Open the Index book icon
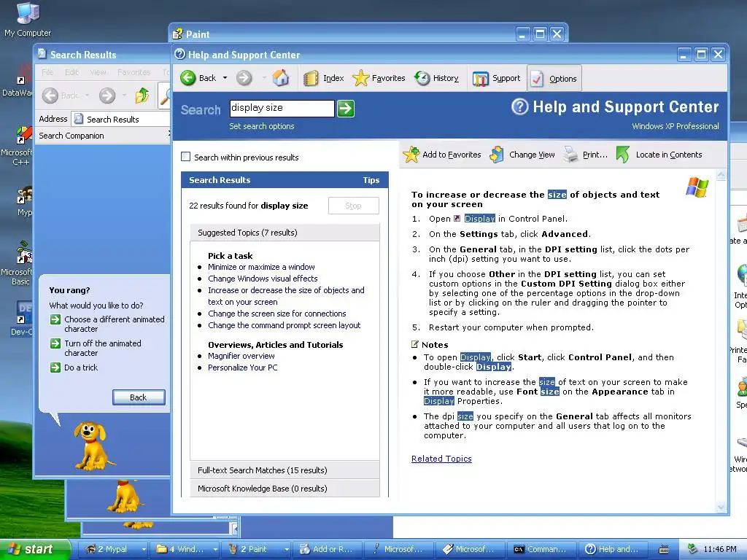This screenshot has height=560, width=747. 311,78
